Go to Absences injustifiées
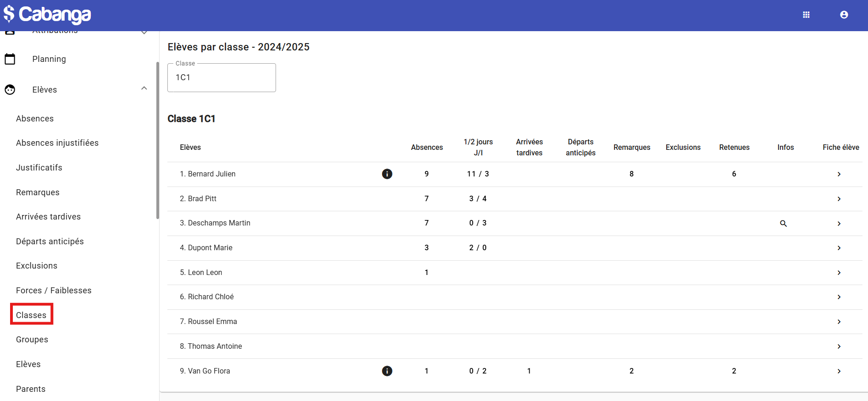Image resolution: width=868 pixels, height=401 pixels. click(57, 143)
